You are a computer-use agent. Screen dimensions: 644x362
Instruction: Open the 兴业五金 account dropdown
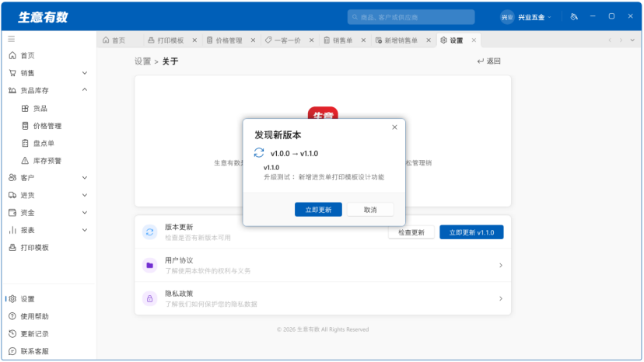click(526, 17)
